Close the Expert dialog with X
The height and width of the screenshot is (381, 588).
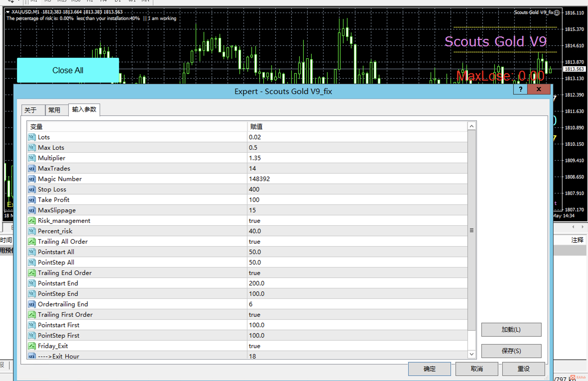(539, 89)
